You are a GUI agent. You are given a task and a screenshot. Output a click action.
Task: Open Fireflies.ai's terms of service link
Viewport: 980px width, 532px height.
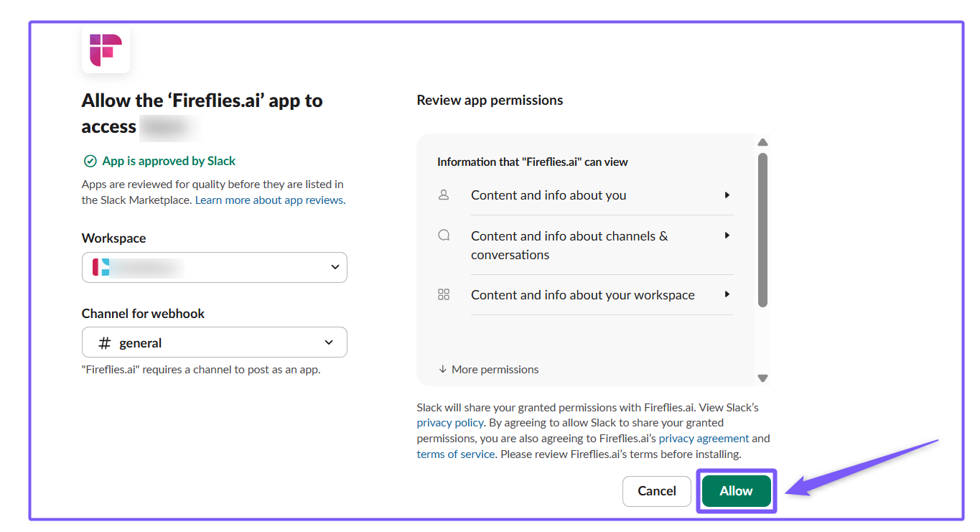click(456, 454)
